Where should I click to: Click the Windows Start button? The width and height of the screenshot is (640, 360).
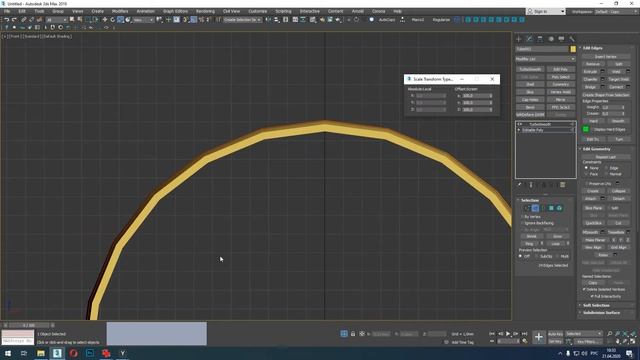click(x=8, y=353)
